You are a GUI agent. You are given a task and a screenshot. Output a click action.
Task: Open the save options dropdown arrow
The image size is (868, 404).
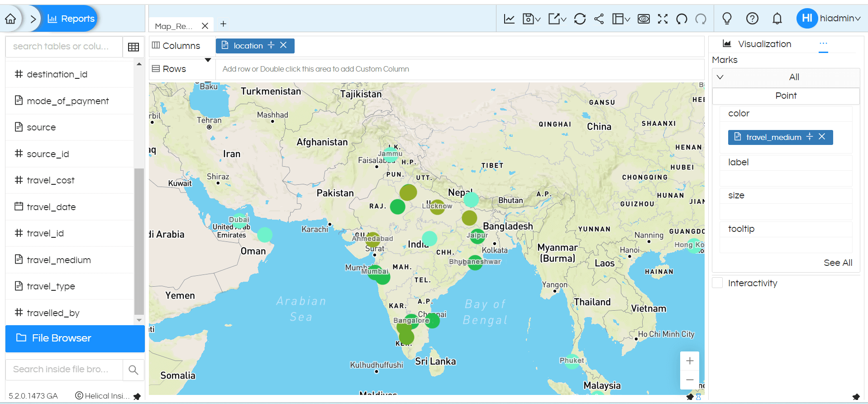coord(538,19)
